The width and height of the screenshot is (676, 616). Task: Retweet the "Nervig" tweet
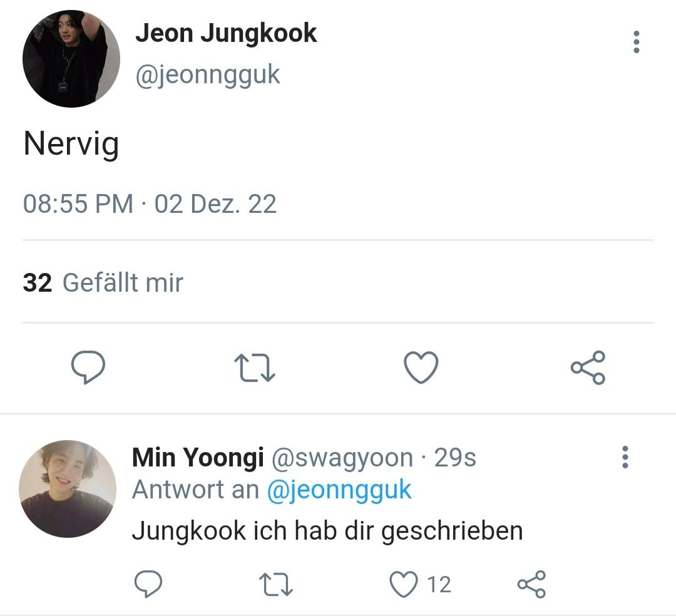pyautogui.click(x=254, y=367)
